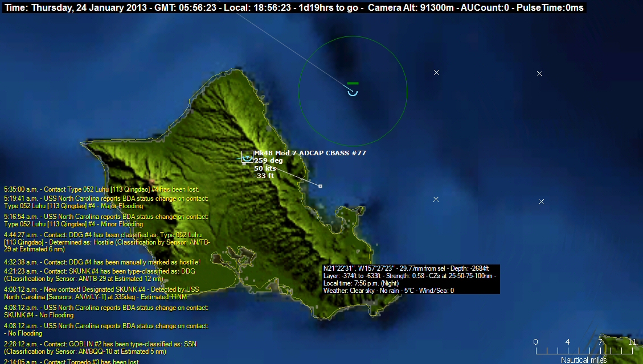Click the torpedo's "-33 ft" depth readout
The image size is (643, 364).
tap(264, 176)
